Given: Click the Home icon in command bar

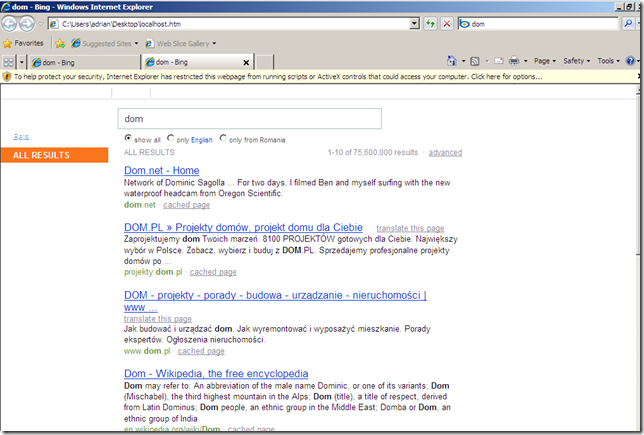Looking at the screenshot, I should click(x=451, y=61).
